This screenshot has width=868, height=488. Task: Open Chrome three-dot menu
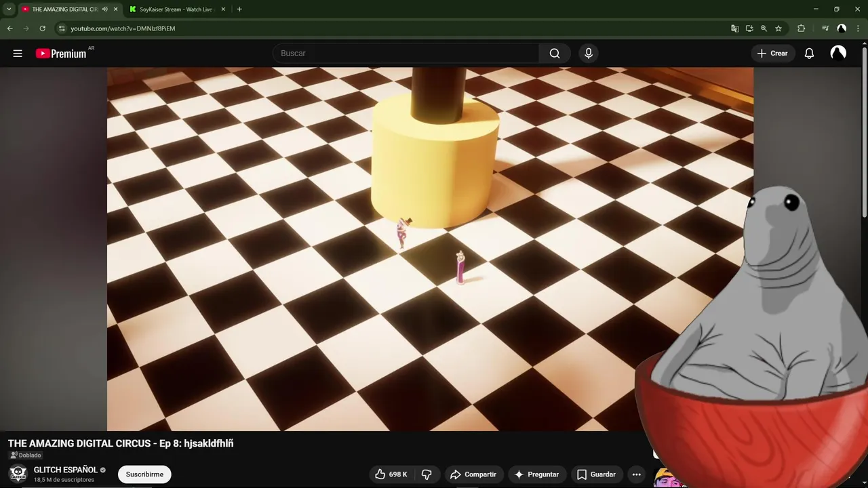858,28
